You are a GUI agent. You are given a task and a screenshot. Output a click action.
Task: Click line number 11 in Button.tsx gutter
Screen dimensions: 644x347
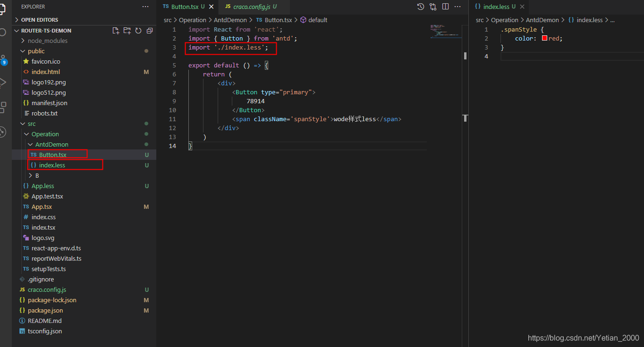(x=172, y=119)
